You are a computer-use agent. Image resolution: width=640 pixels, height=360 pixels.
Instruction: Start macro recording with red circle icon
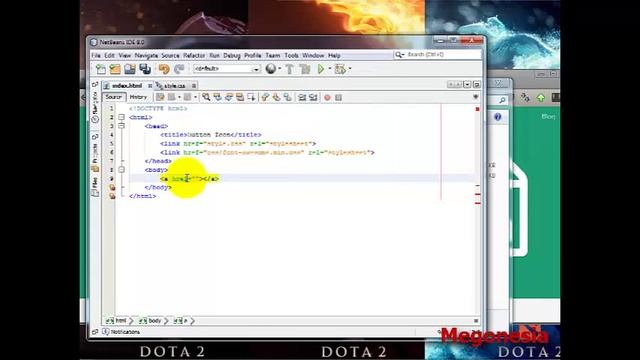(327, 98)
